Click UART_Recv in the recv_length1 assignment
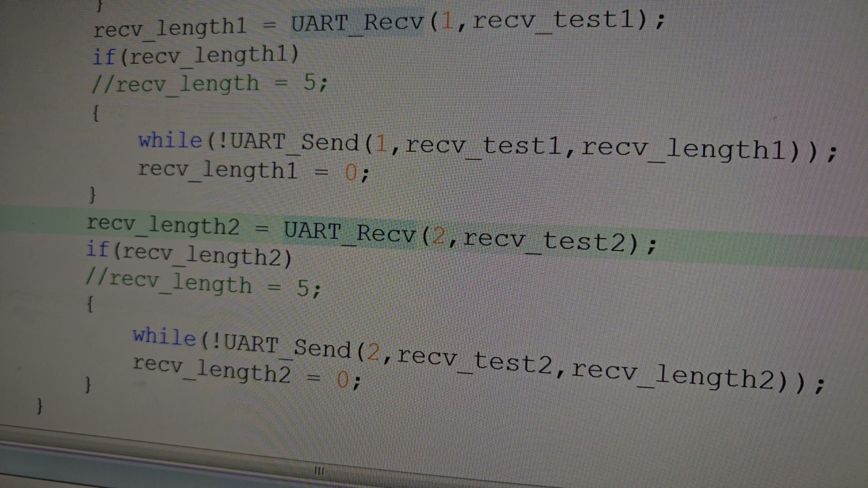The width and height of the screenshot is (868, 488). pyautogui.click(x=357, y=23)
